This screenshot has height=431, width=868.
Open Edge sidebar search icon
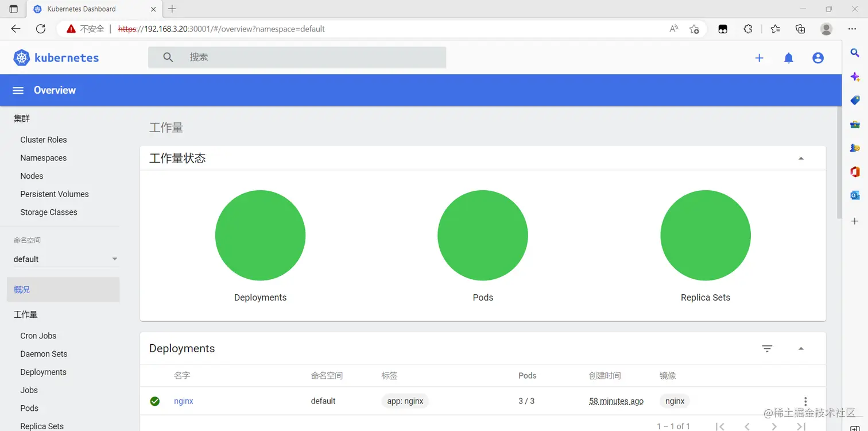tap(855, 53)
